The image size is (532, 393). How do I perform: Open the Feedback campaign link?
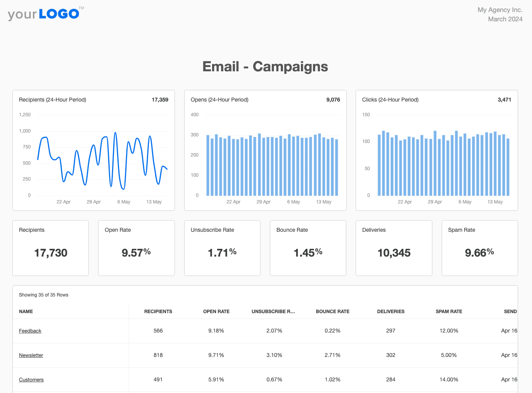[30, 331]
